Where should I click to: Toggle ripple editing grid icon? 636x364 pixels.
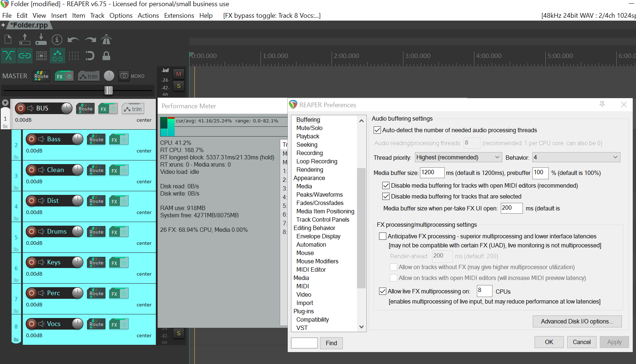(41, 55)
